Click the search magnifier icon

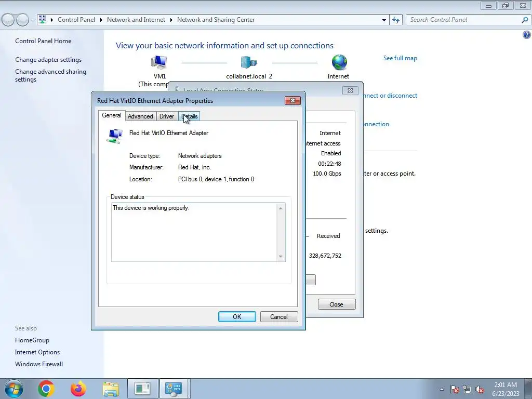525,20
